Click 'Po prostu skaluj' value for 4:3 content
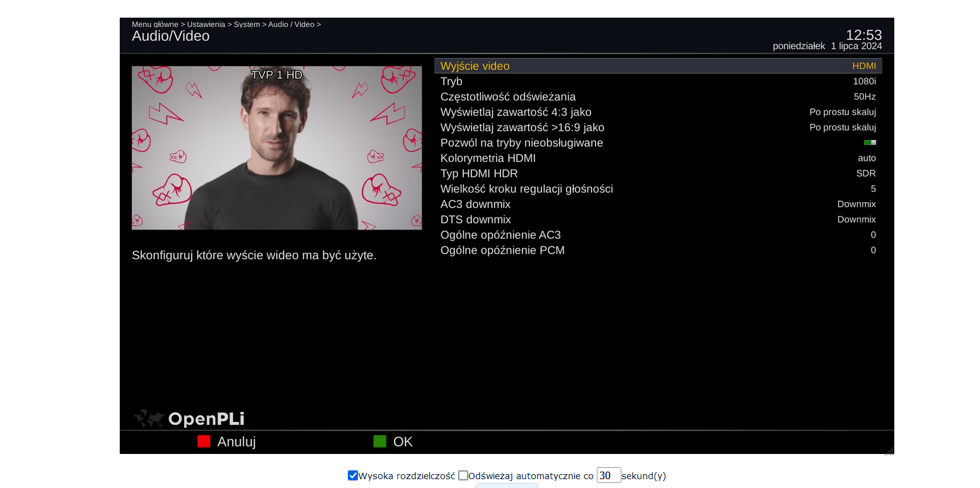Viewport: 980px width, 488px height. pos(843,112)
